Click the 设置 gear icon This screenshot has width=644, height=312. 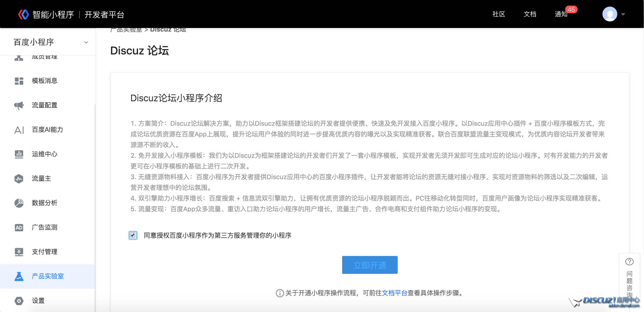[x=19, y=301]
